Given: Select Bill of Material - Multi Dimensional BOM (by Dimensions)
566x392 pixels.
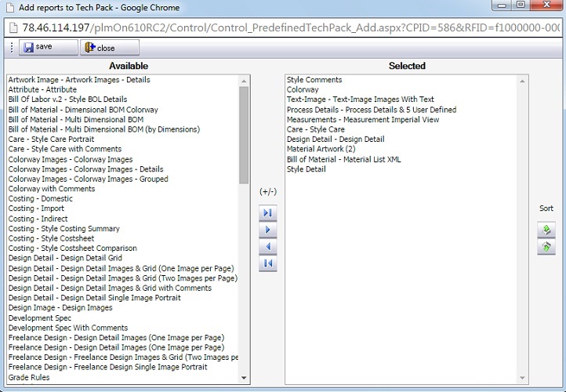Looking at the screenshot, I should tap(104, 129).
